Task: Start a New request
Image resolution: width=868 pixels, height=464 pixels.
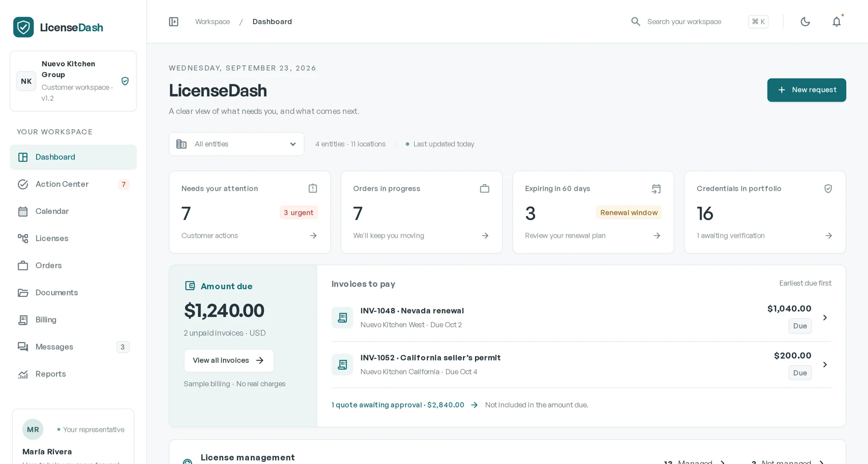Action: 806,90
